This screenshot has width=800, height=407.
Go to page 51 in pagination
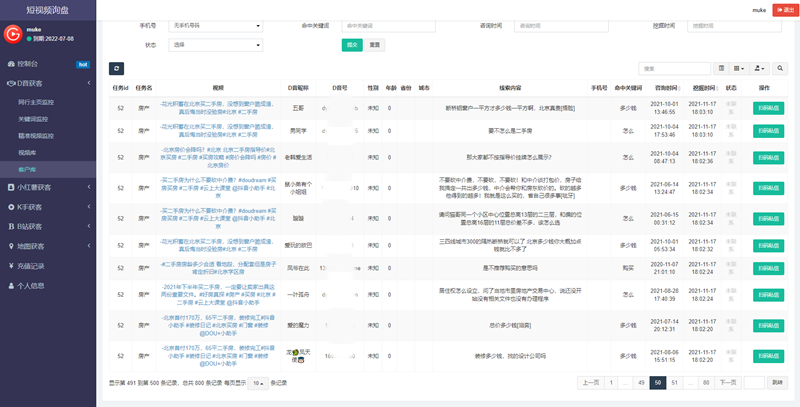(676, 383)
